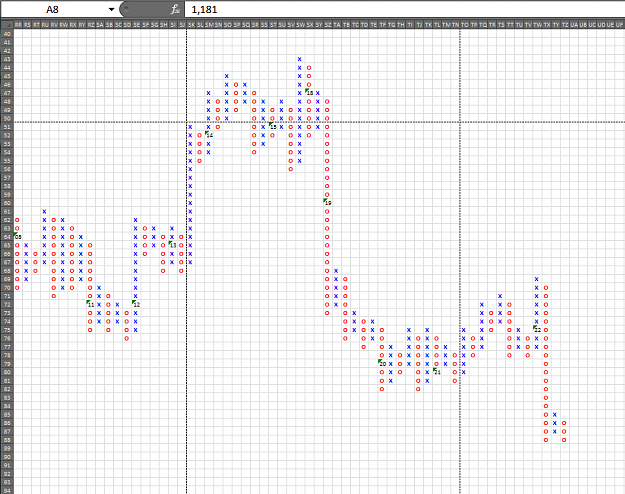Screen dimensions: 625x494
Task: Select column header SZ
Action: click(328, 25)
